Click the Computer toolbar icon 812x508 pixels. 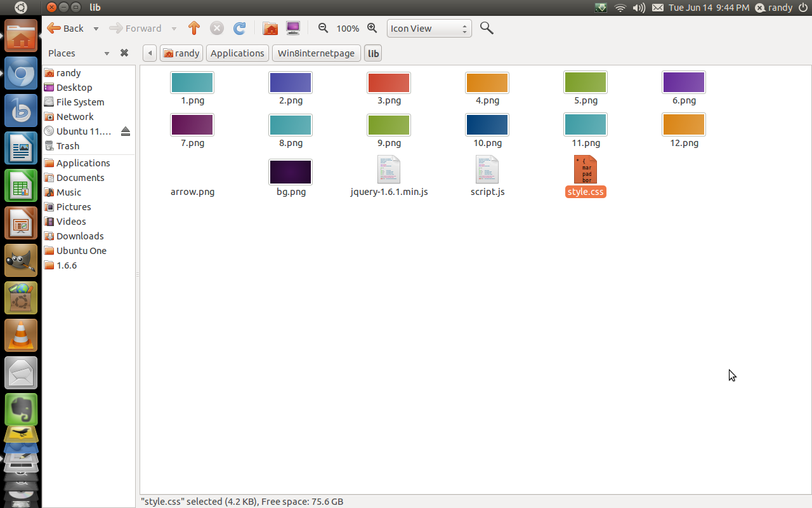pyautogui.click(x=292, y=28)
